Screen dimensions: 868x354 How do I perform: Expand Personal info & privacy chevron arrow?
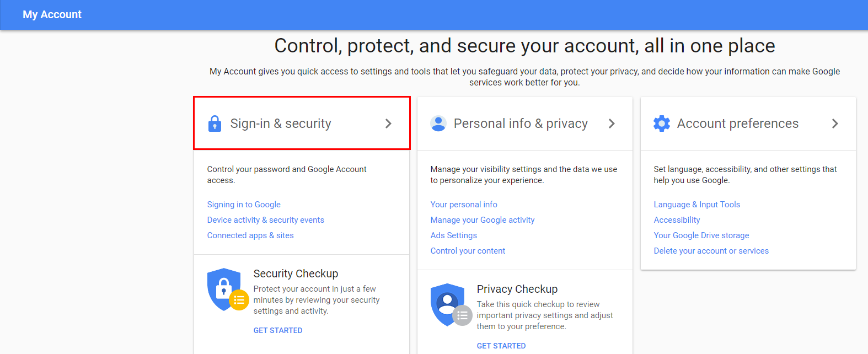point(612,124)
